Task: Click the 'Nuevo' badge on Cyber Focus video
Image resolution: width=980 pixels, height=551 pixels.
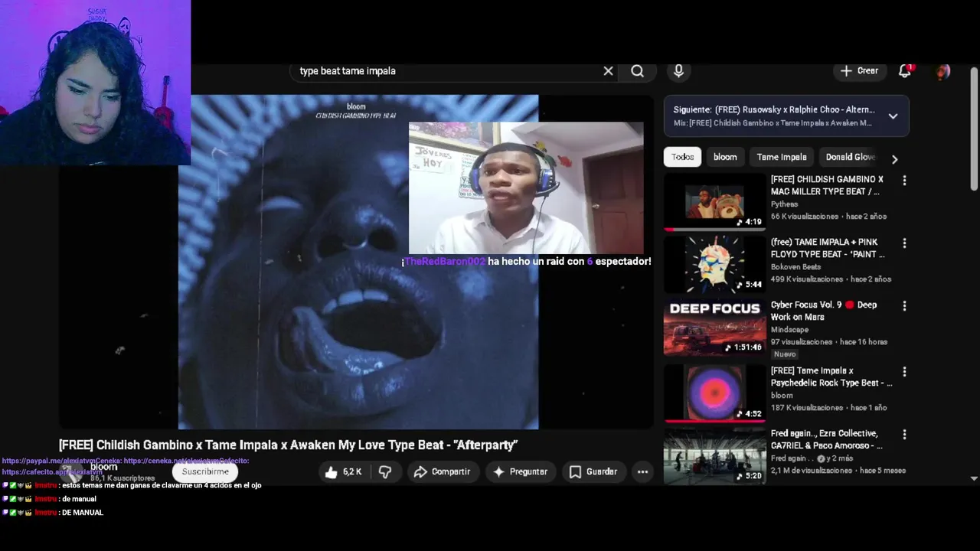Action: (x=785, y=354)
